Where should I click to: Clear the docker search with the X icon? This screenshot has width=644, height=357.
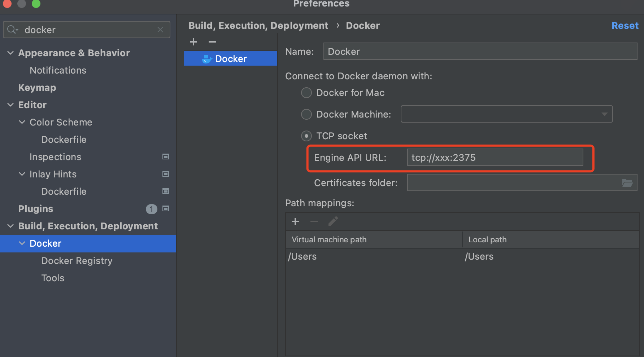pos(160,30)
